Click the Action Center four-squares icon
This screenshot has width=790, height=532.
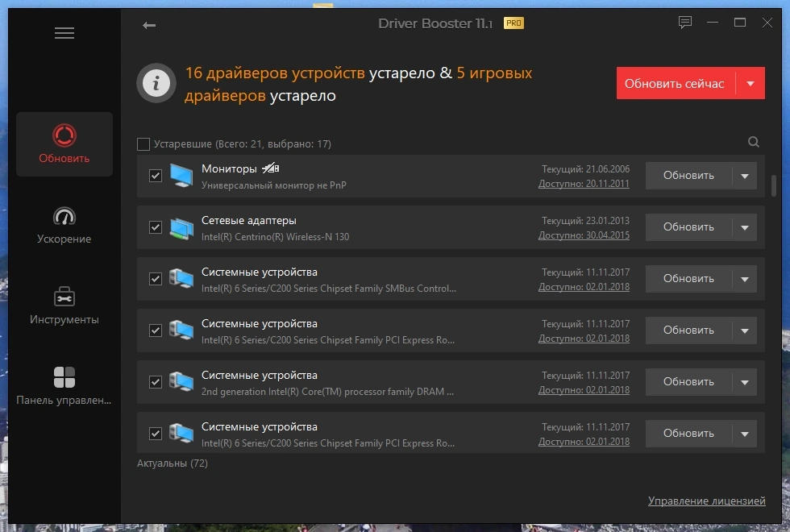(x=64, y=377)
